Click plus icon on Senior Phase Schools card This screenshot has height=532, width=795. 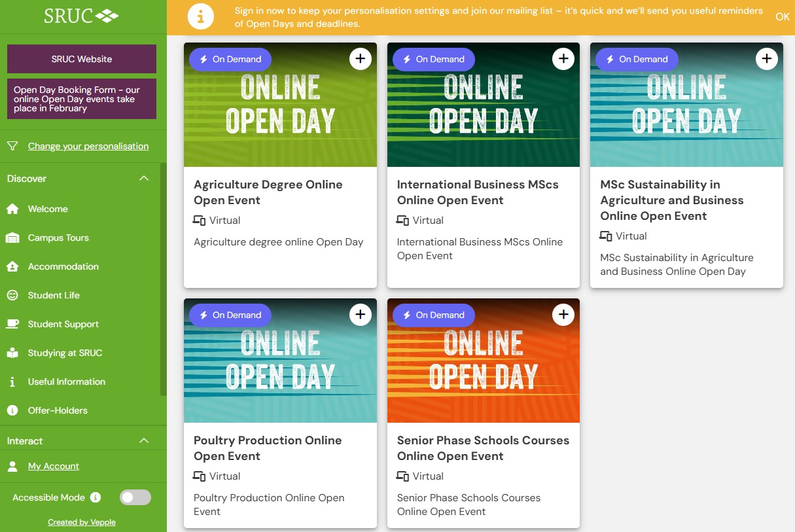[563, 315]
